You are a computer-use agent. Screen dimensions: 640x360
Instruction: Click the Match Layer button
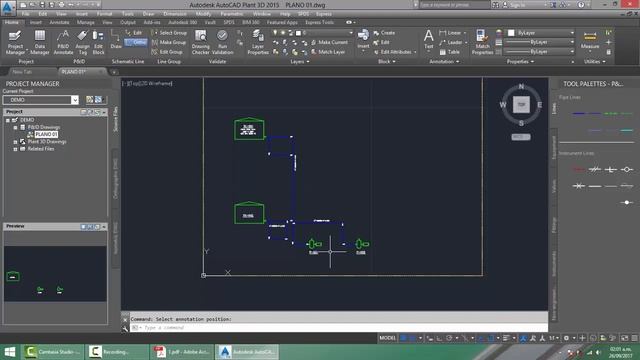(328, 52)
